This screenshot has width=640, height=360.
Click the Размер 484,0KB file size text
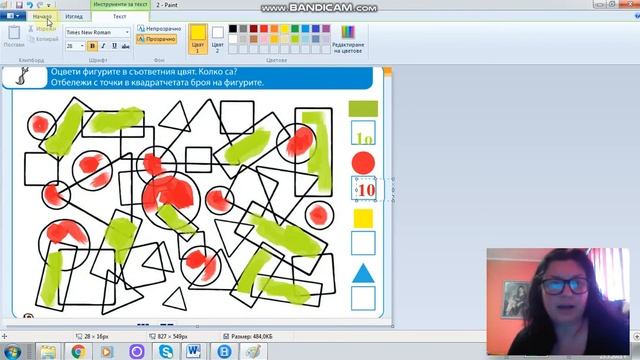pyautogui.click(x=251, y=337)
